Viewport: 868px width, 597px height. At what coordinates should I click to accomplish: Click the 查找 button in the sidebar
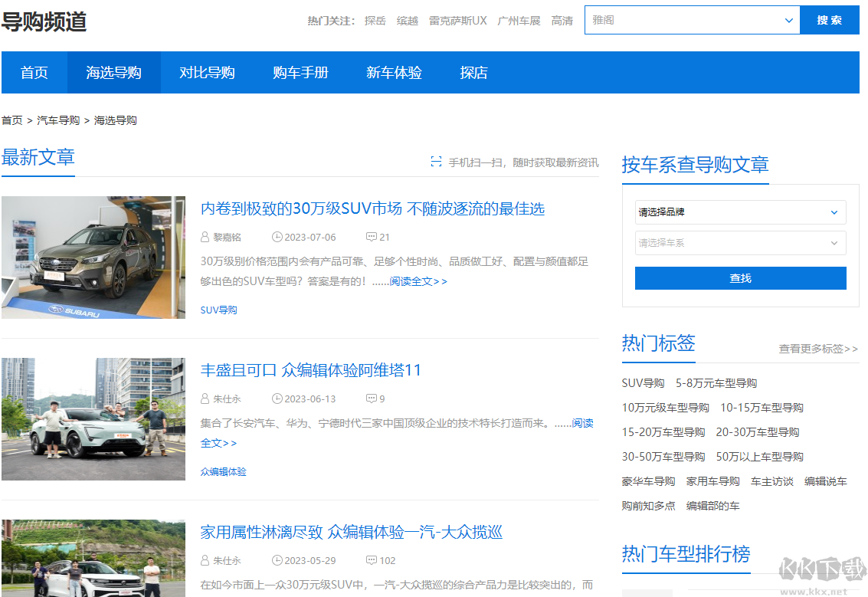(x=740, y=278)
